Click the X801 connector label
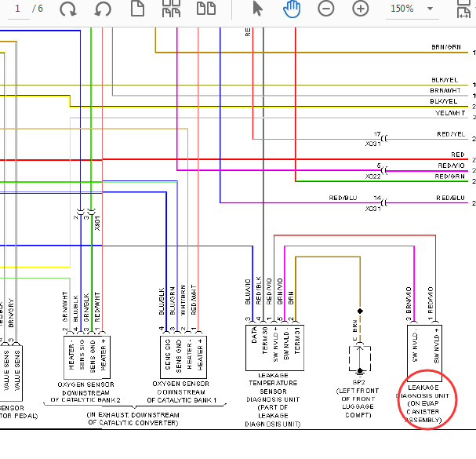 [97, 224]
